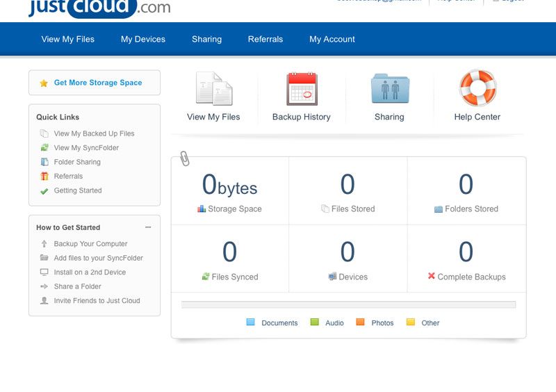The width and height of the screenshot is (556, 392).
Task: Click the yellow Other legend swatch
Action: 411,322
